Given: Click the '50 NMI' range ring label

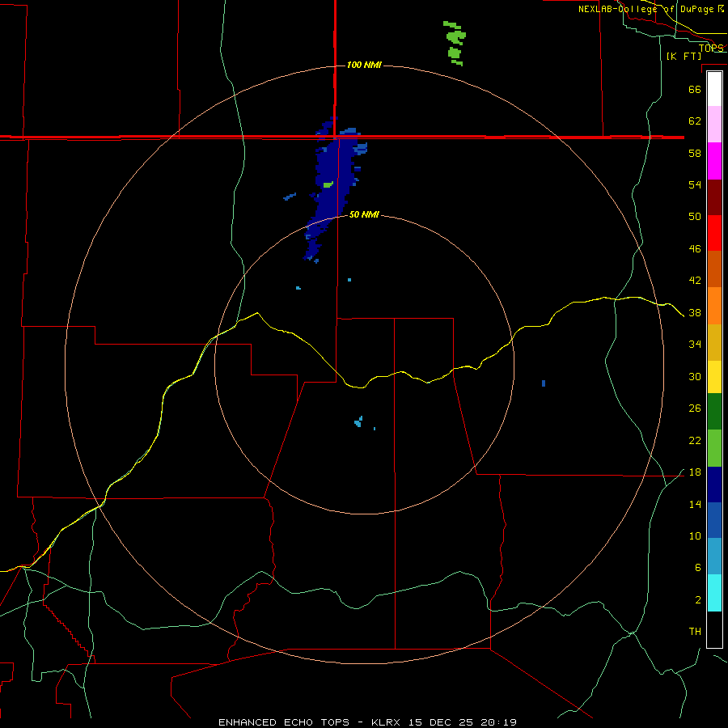Looking at the screenshot, I should pos(364,214).
